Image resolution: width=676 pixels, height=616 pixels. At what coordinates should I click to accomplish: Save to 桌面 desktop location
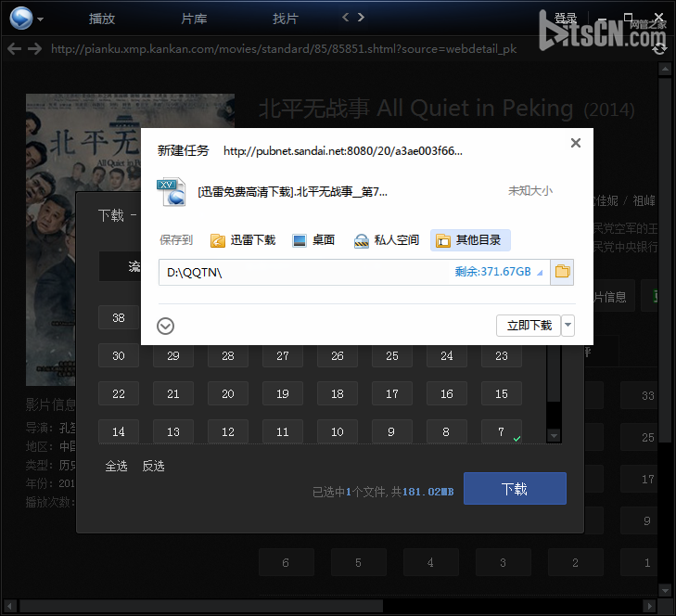point(313,240)
